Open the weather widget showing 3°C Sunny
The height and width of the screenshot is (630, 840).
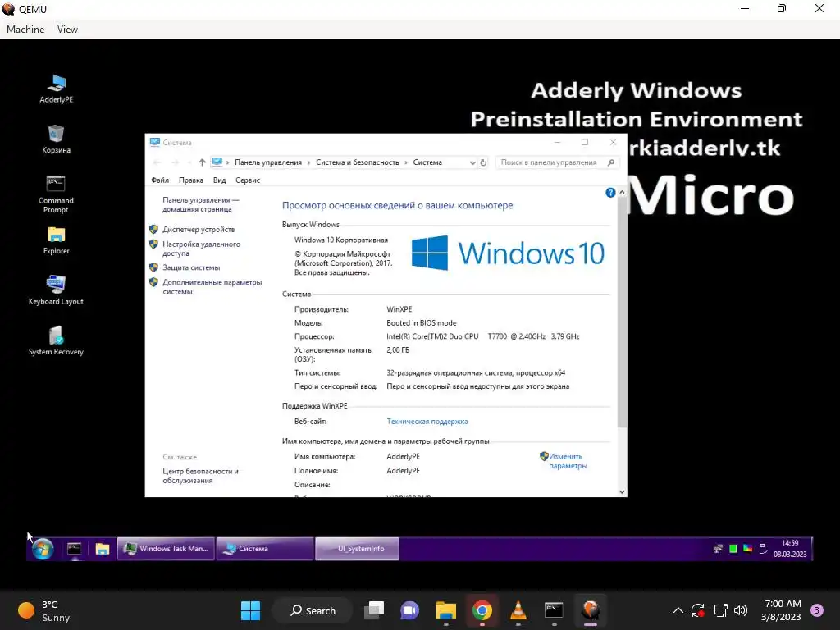(44, 610)
